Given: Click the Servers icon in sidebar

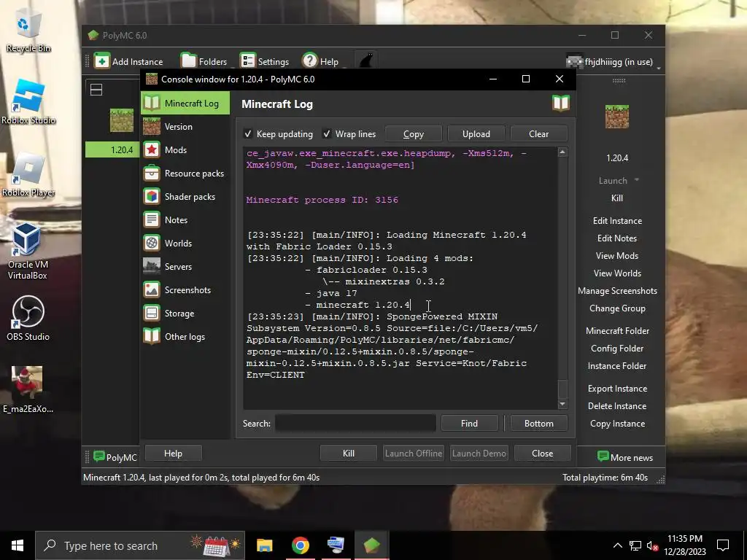Looking at the screenshot, I should 152,267.
